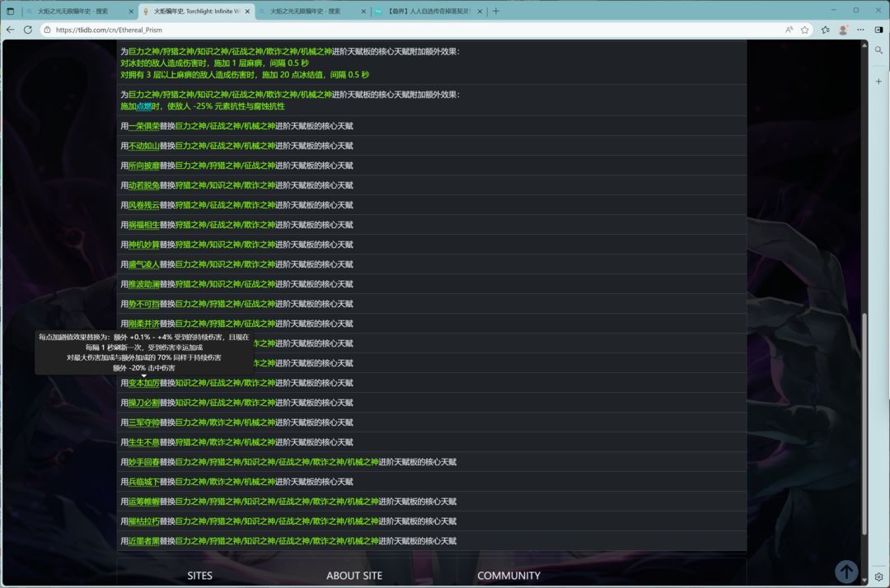Open the 妙手回春 talent link
The width and height of the screenshot is (890, 588).
(143, 462)
